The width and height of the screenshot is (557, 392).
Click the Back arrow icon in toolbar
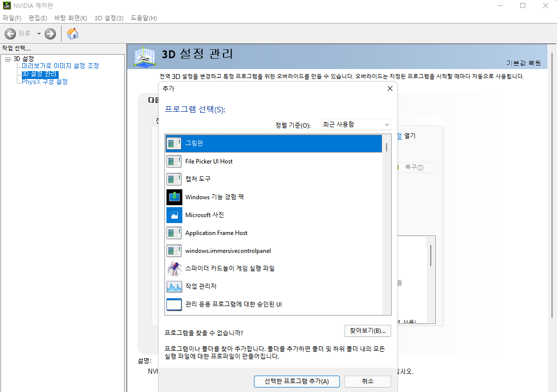point(10,34)
